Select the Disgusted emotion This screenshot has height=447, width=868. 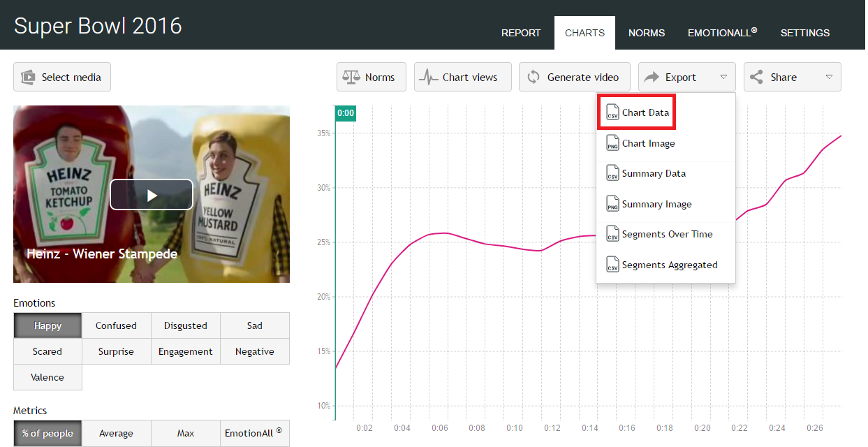[x=185, y=325]
